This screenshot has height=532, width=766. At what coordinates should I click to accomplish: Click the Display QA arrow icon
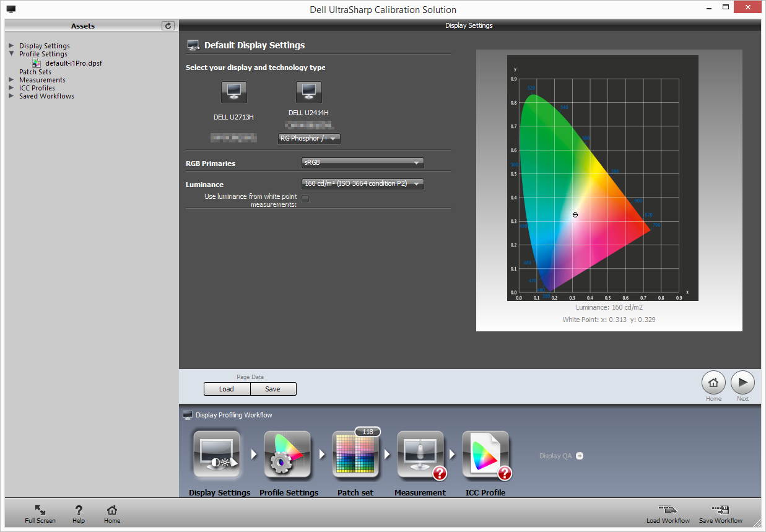pyautogui.click(x=580, y=456)
